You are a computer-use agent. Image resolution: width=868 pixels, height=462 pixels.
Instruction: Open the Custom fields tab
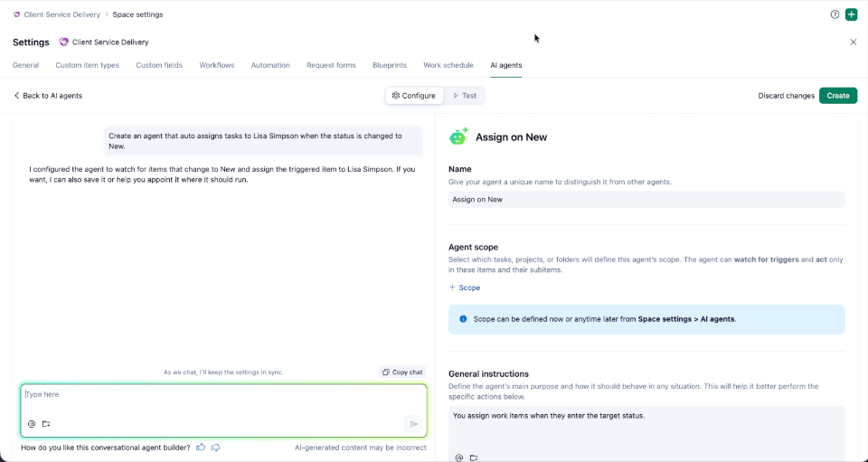point(159,65)
